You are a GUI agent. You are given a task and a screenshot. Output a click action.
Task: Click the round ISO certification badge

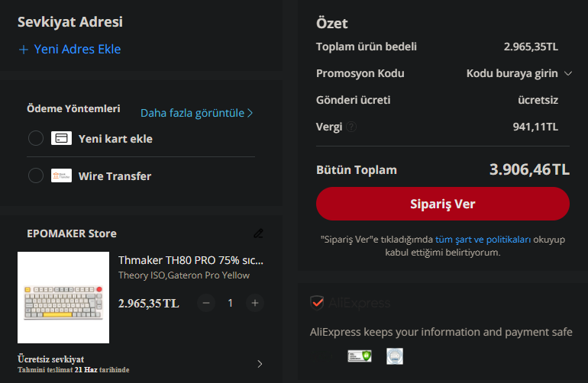click(x=394, y=356)
